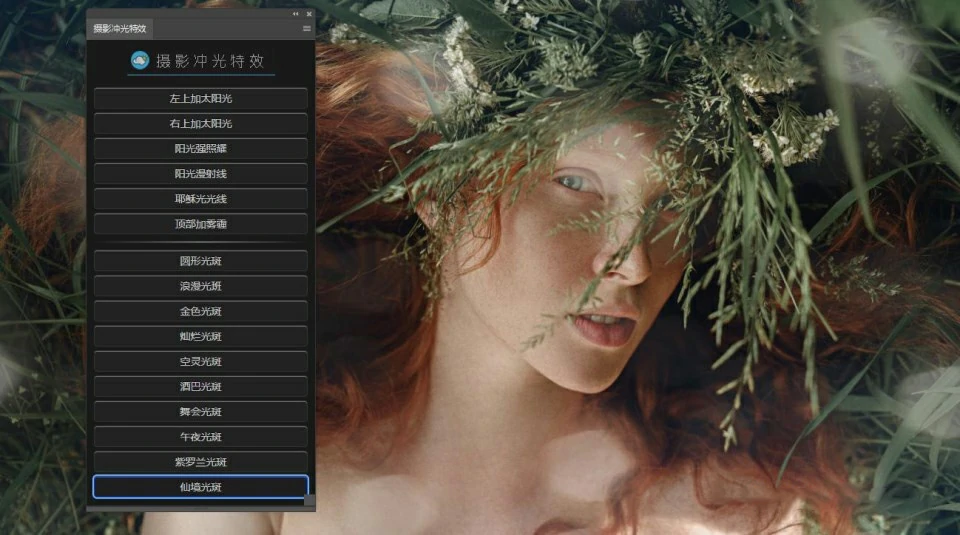This screenshot has height=535, width=960.
Task: Collapse the panel using the double-arrow icon
Action: (x=296, y=13)
